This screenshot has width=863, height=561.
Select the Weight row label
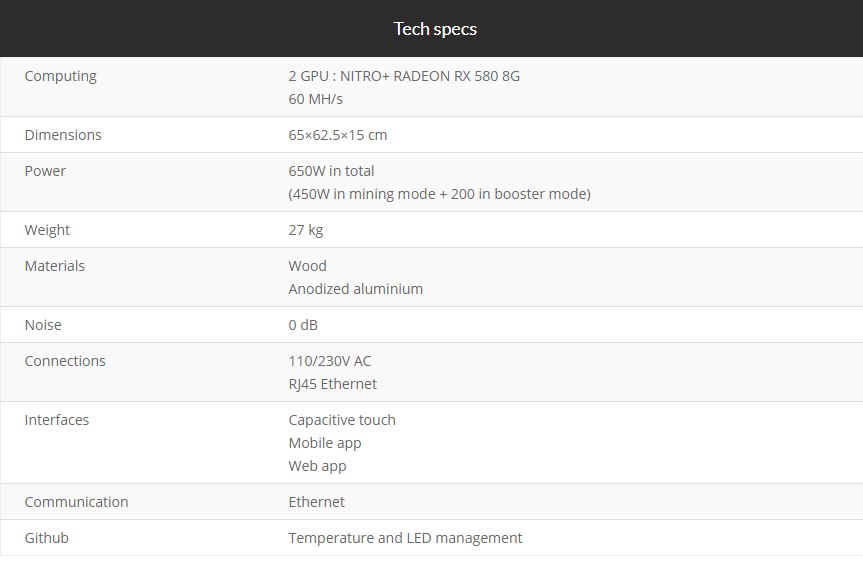click(47, 230)
